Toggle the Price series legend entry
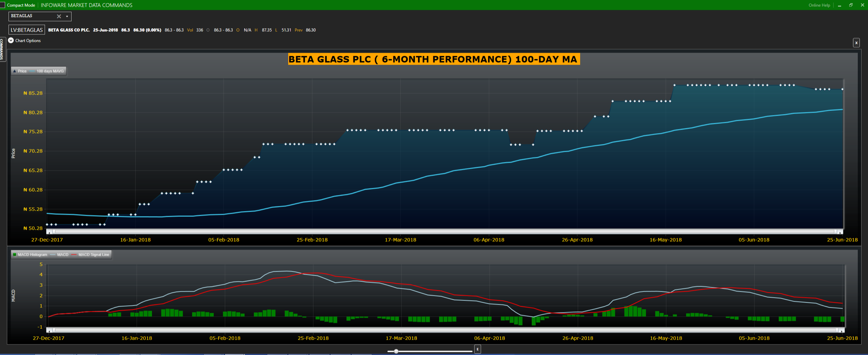The width and height of the screenshot is (868, 355). (x=20, y=71)
